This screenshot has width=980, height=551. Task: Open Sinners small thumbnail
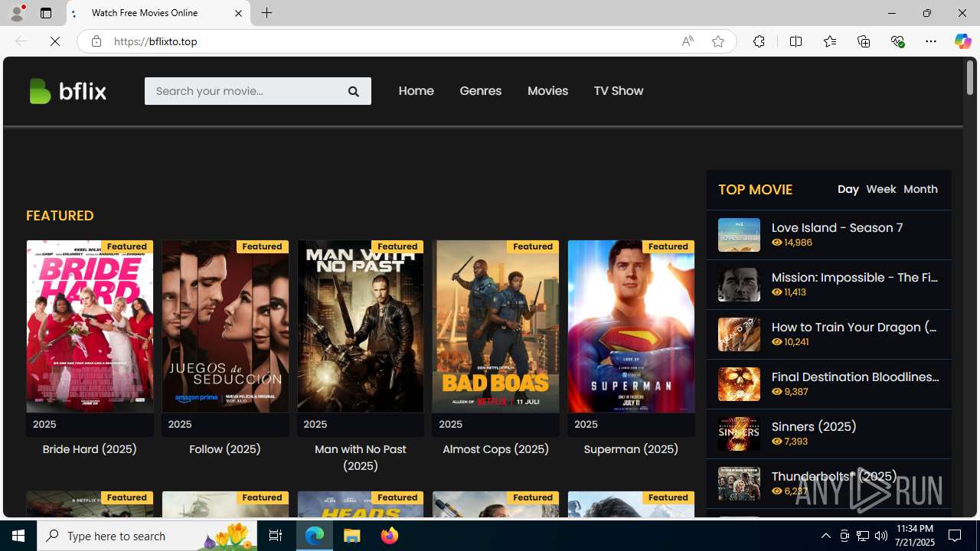click(739, 434)
